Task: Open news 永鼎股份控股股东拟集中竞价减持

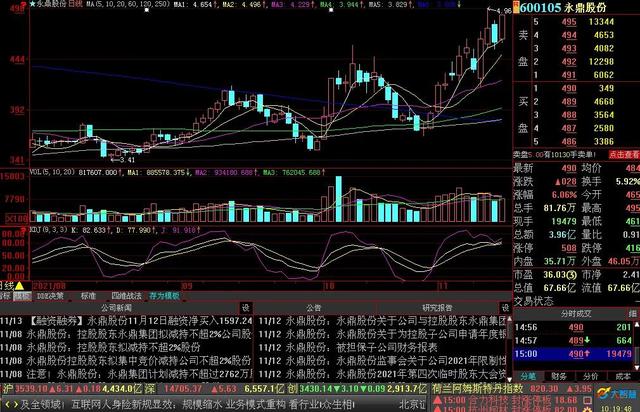Action: pyautogui.click(x=126, y=361)
